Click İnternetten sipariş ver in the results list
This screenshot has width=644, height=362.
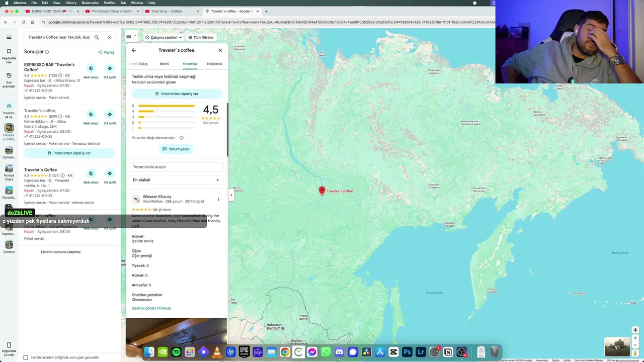click(x=69, y=153)
